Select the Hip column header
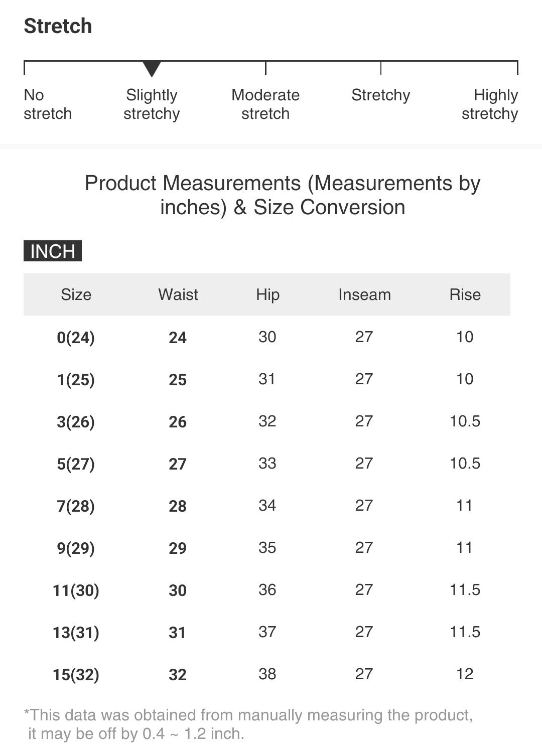 point(267,294)
